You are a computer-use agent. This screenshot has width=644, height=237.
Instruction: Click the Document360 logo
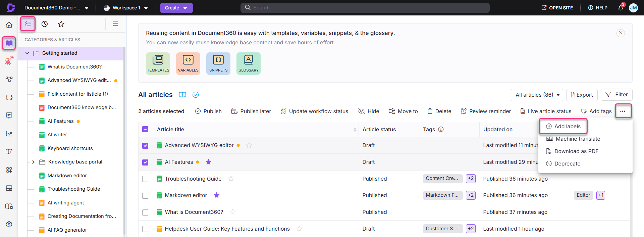coord(11,7)
